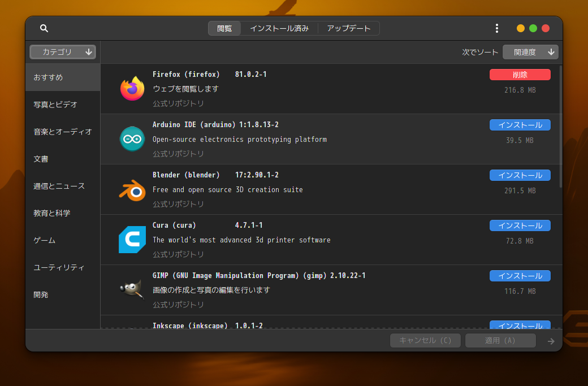The image size is (588, 386).
Task: Click the Inkscape (inkscape) title text
Action: [190, 326]
